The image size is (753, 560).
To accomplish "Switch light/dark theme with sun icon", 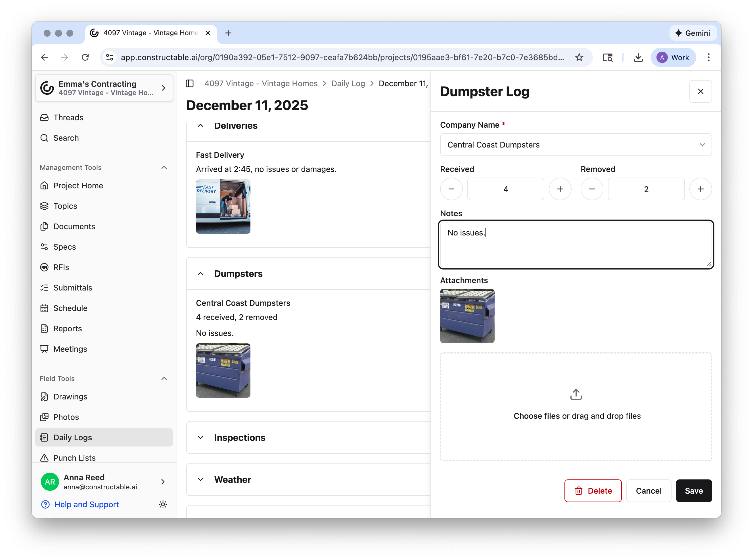I will (x=163, y=504).
